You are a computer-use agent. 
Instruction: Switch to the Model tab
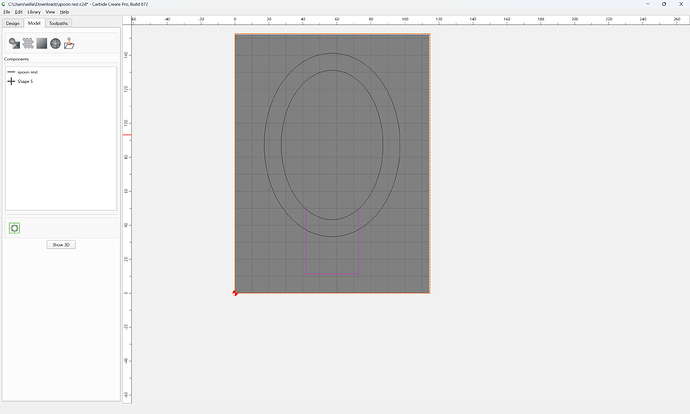(x=34, y=23)
